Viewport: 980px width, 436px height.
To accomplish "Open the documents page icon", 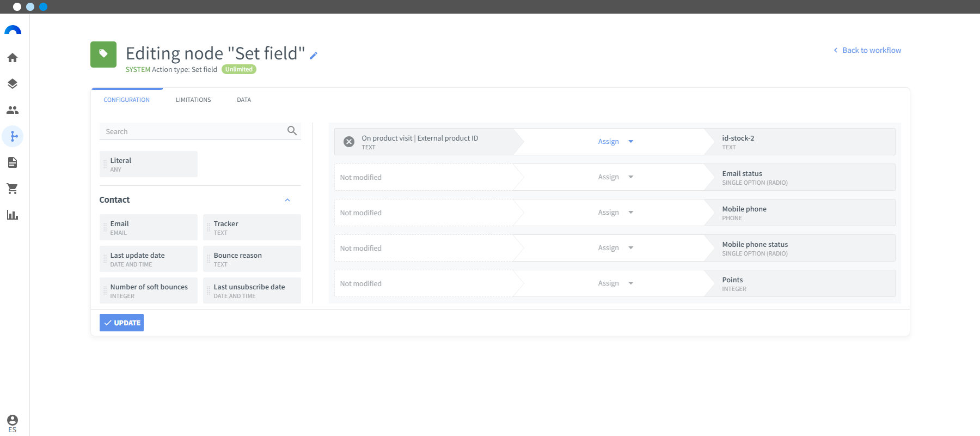I will point(13,162).
